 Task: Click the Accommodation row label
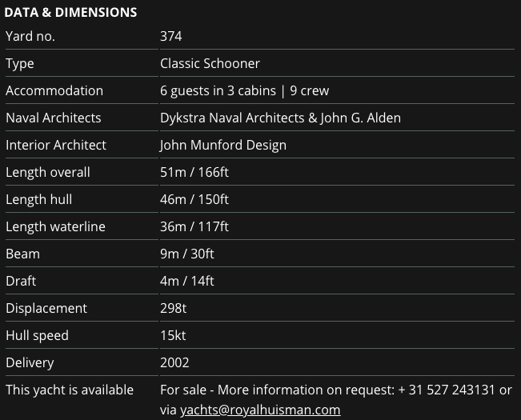(54, 90)
